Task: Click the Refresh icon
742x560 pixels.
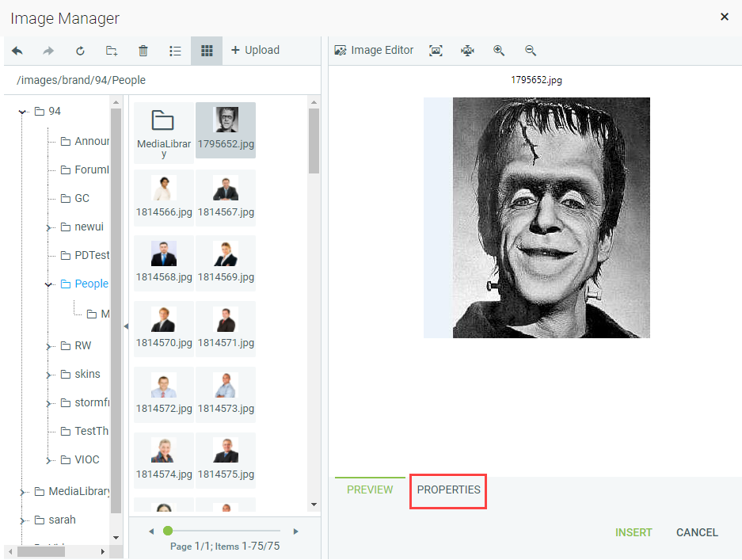Action: (80, 51)
